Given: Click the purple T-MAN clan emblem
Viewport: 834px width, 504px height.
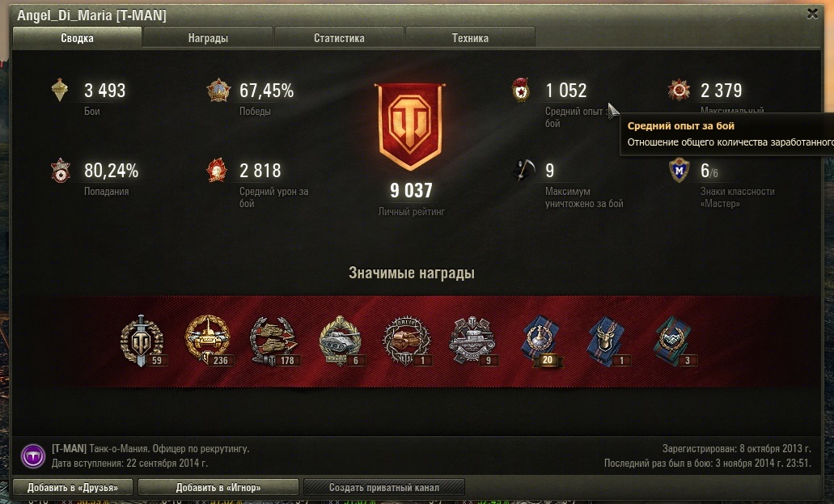Looking at the screenshot, I should click(x=33, y=456).
